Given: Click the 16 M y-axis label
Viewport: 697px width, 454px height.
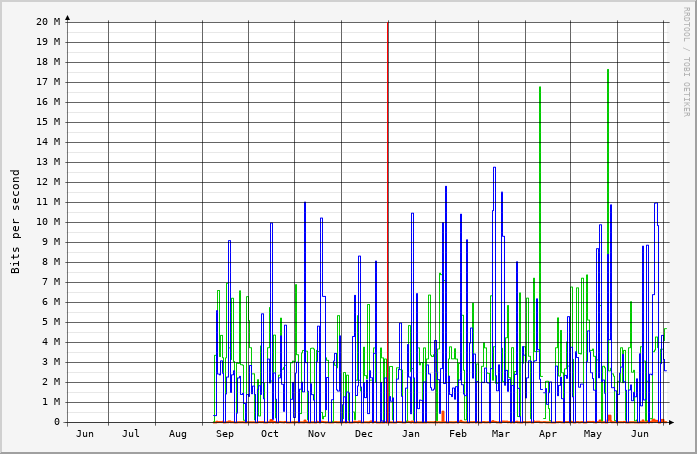Looking at the screenshot, I should pos(48,101).
